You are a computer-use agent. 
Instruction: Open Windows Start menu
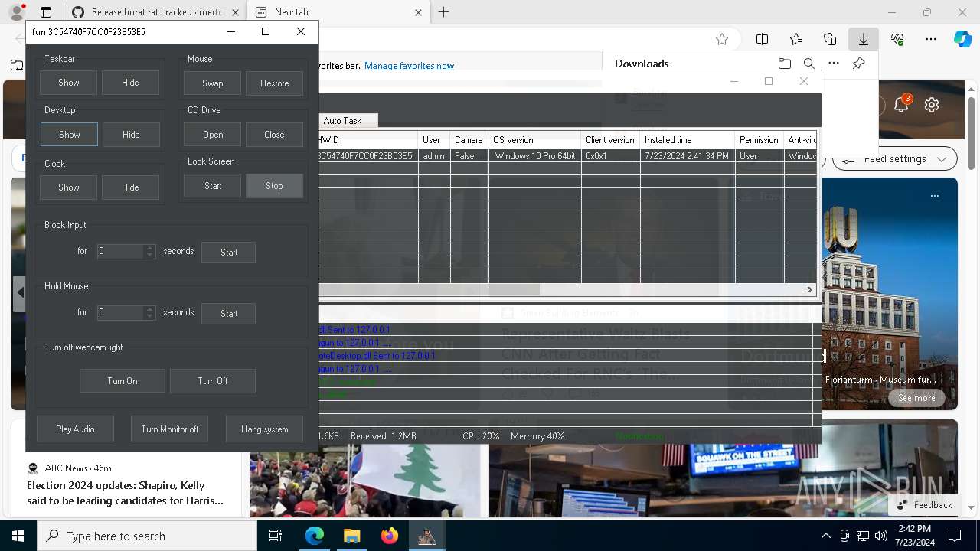tap(18, 536)
